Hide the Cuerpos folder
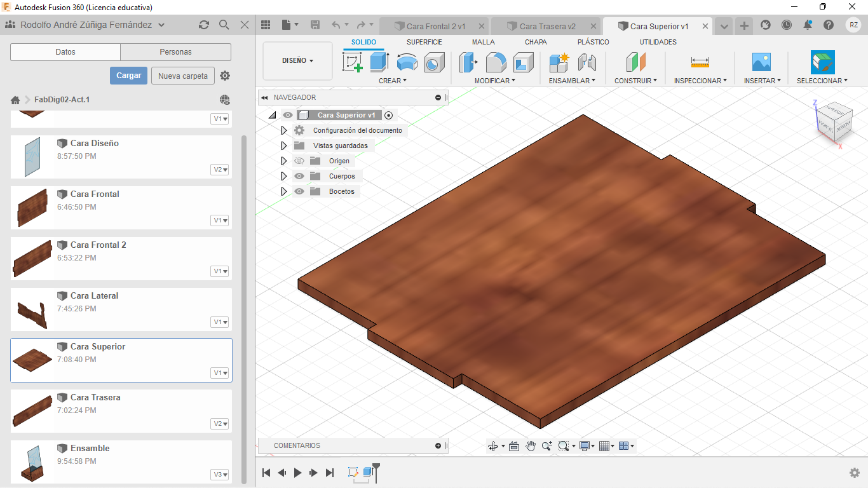The width and height of the screenshot is (868, 488). [x=299, y=176]
